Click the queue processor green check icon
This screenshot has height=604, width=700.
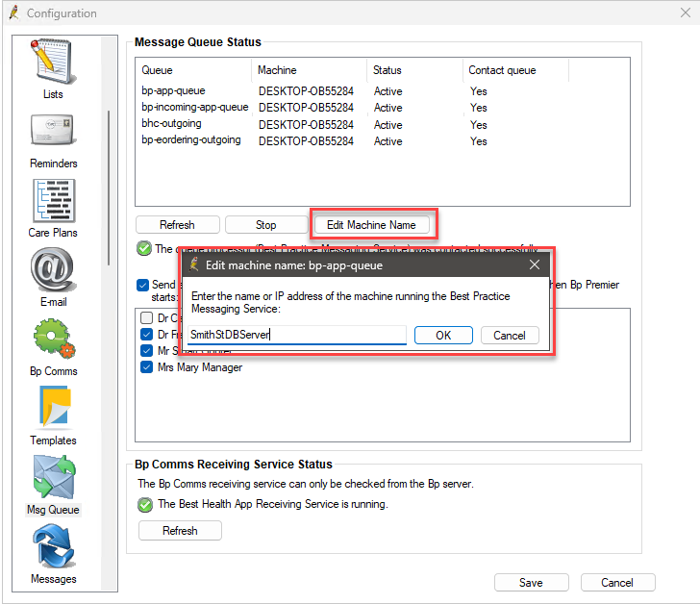144,248
